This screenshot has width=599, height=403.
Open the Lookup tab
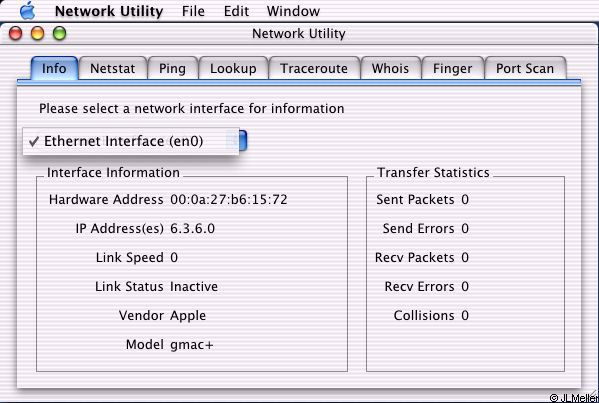tap(233, 68)
